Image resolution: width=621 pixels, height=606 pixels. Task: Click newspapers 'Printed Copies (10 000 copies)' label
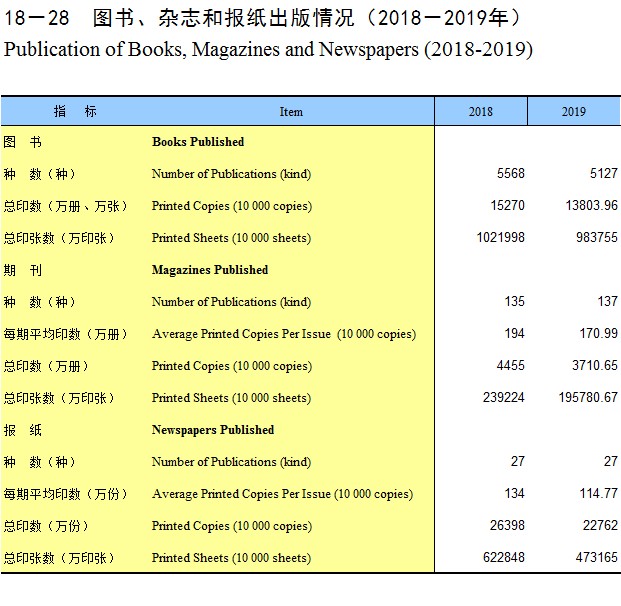(x=232, y=526)
